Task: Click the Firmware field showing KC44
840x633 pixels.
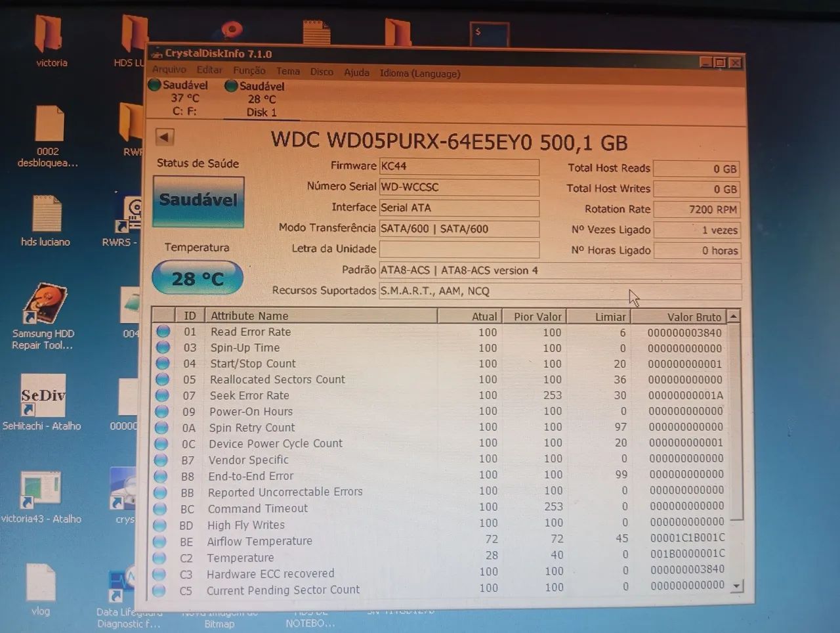Action: (459, 167)
